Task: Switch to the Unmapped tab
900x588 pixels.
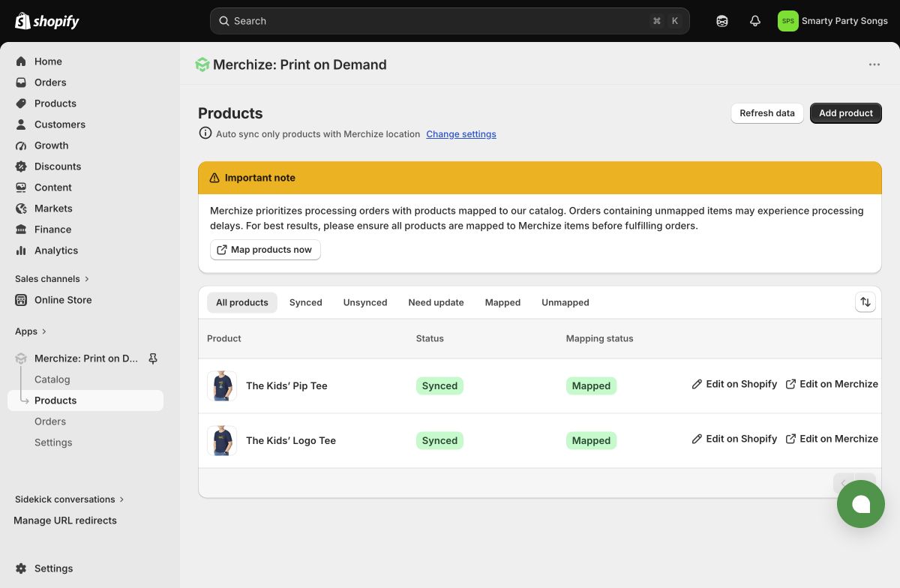Action: tap(565, 302)
